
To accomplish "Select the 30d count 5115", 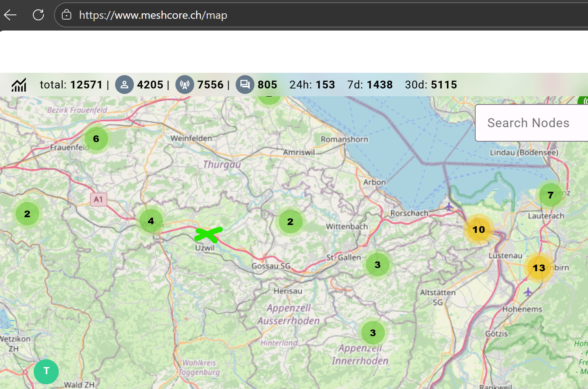I will [x=444, y=85].
